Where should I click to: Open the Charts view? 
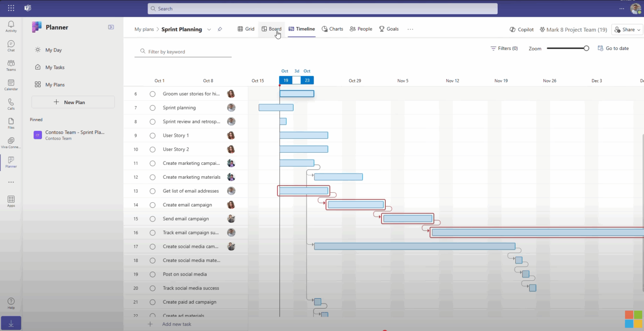(x=332, y=29)
